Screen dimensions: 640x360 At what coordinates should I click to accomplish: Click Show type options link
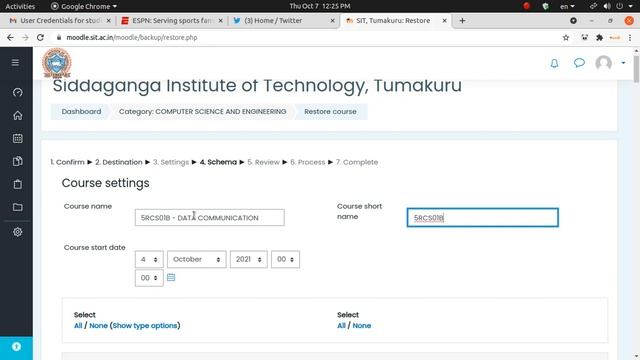pos(145,326)
